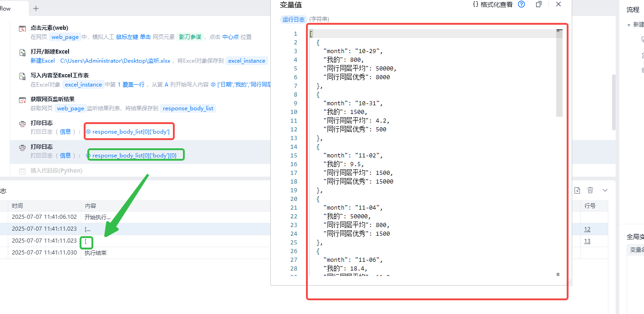Image resolution: width=644 pixels, height=314 pixels.
Task: Click response_body_list output variable chip
Action: [188, 108]
